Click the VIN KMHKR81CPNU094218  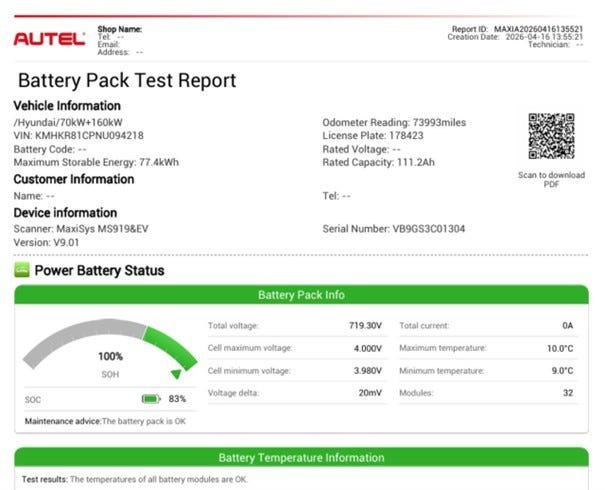point(78,136)
